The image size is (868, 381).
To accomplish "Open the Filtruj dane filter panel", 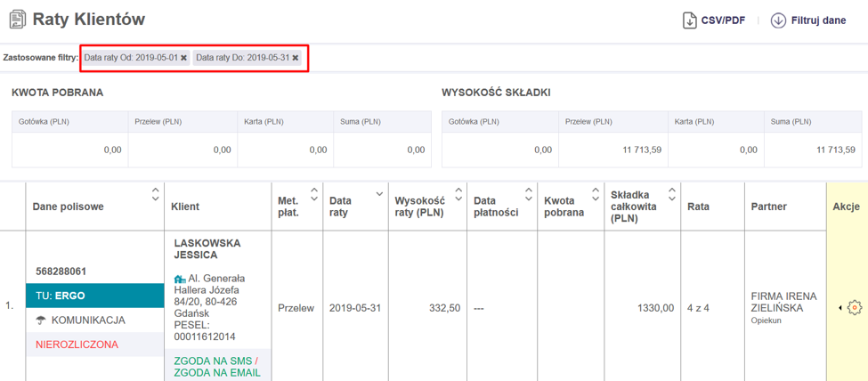I will (778, 20).
